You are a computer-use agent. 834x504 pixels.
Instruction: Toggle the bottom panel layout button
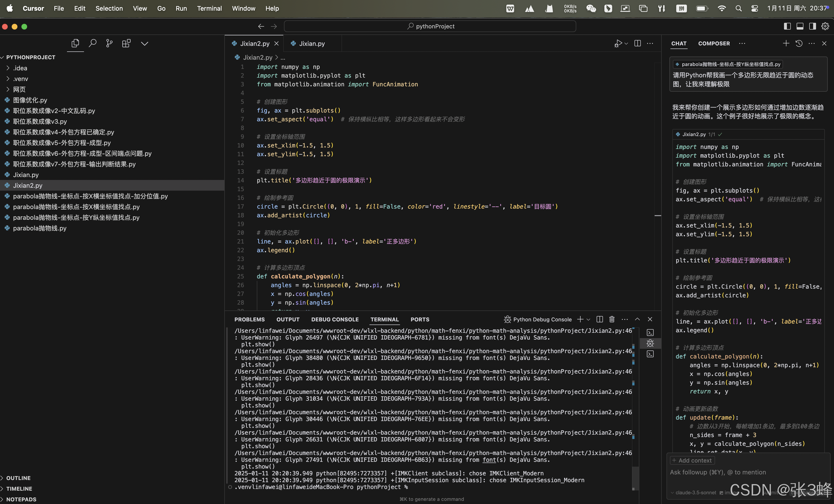(800, 26)
